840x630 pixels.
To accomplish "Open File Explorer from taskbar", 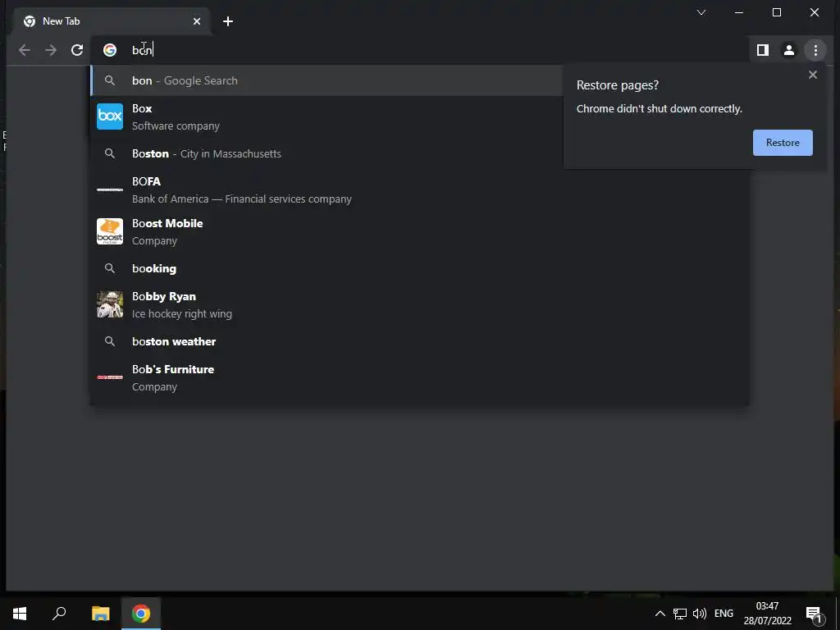I will [x=100, y=614].
